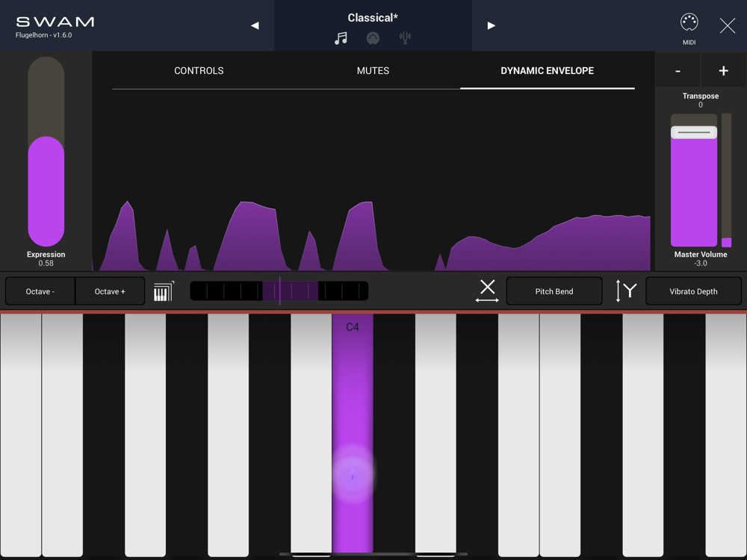Switch to the MUTES tab
747x560 pixels.
[x=373, y=71]
